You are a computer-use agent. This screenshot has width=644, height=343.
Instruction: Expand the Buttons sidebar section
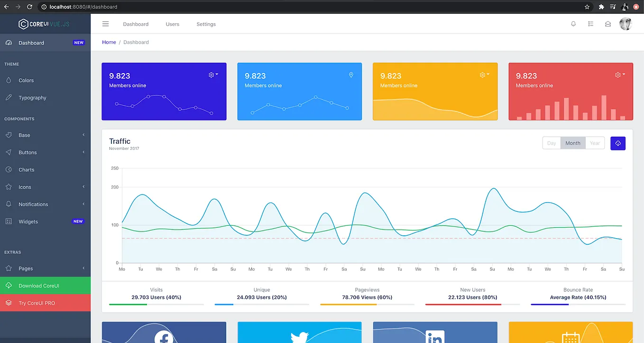coord(28,152)
